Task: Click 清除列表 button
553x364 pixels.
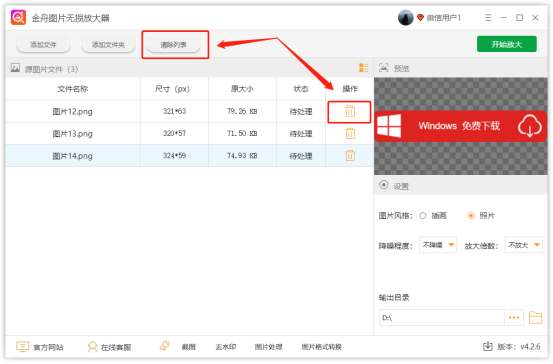Action: point(174,45)
